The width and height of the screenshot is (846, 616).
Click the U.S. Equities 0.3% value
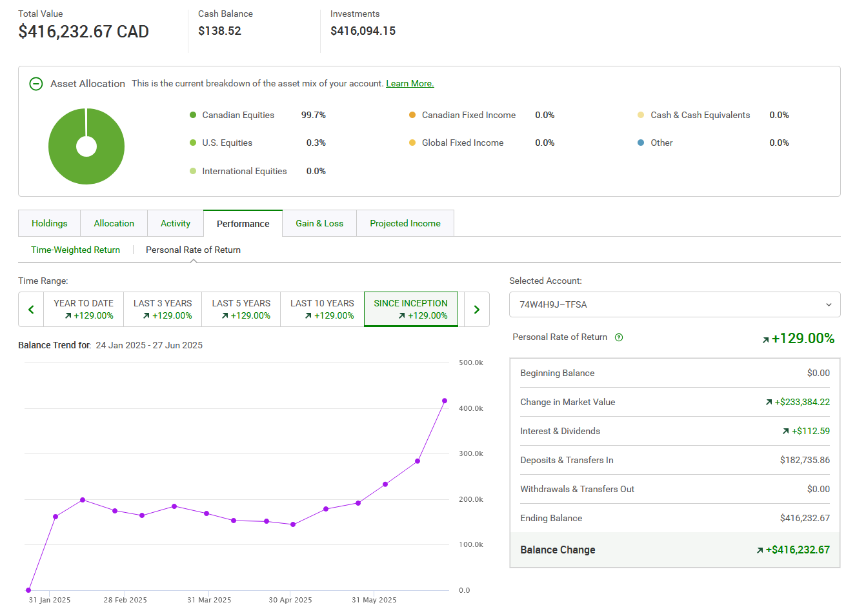tap(316, 143)
